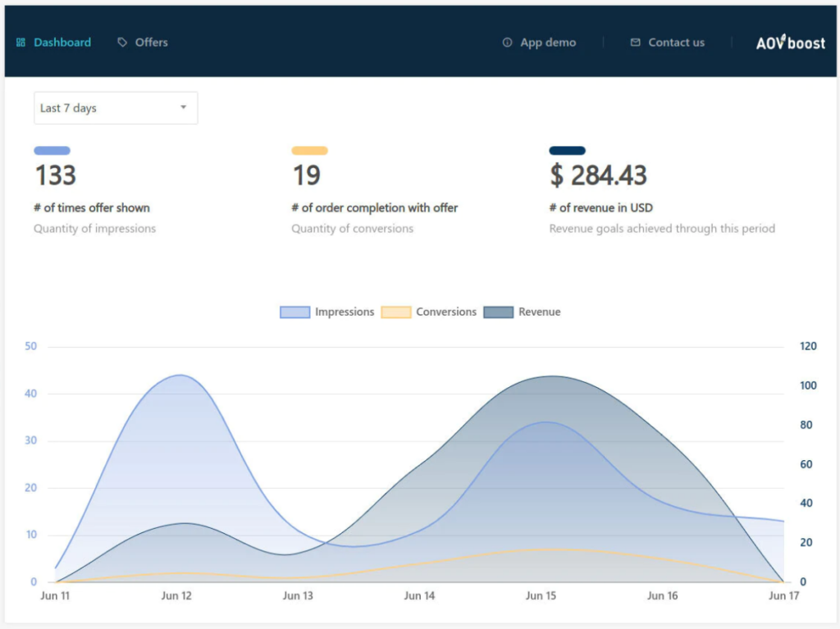The image size is (840, 629).
Task: Click the 60 label on right axis
Action: tap(806, 464)
